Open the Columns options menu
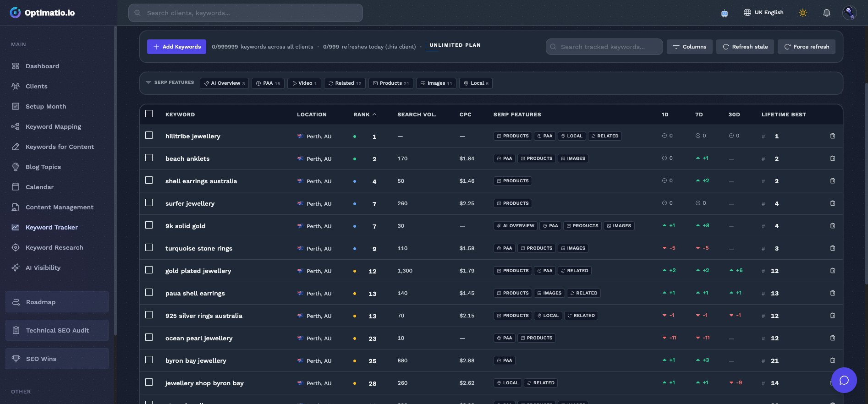This screenshot has height=404, width=868. pyautogui.click(x=689, y=47)
